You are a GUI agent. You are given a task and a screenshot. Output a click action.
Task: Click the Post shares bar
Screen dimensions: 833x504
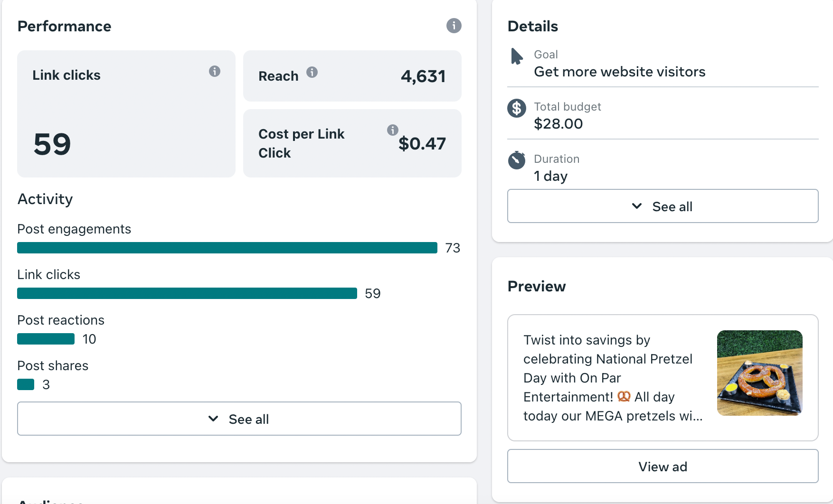(x=26, y=384)
